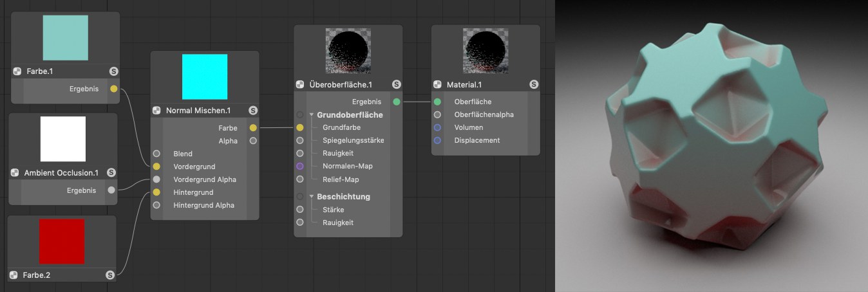
Task: Click the rendered polyhedron preview image
Action: (x=712, y=146)
